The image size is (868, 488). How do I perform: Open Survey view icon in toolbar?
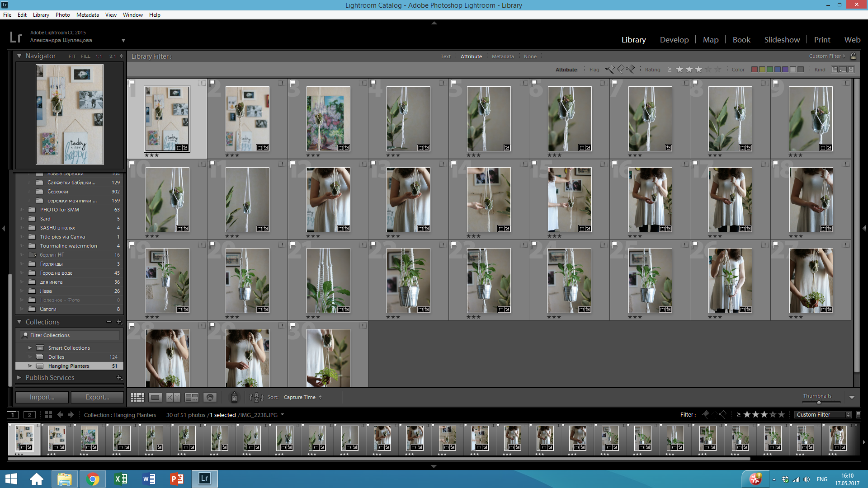(192, 397)
